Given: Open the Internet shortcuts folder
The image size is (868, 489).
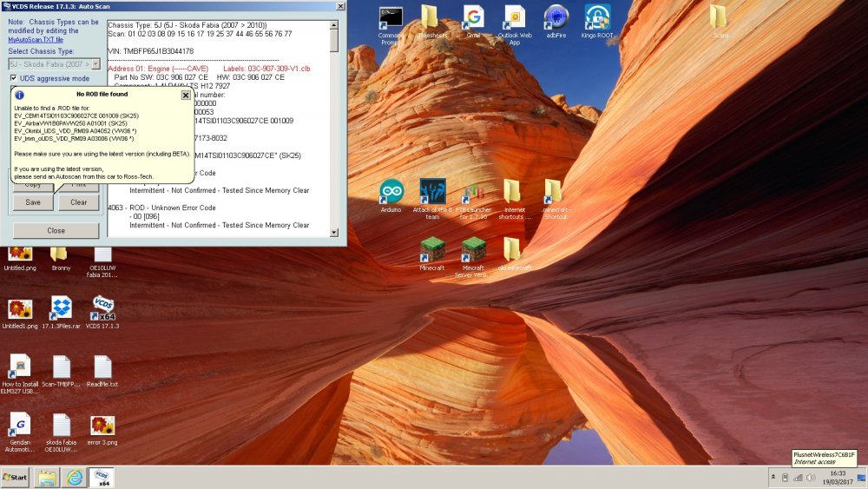Looking at the screenshot, I should (x=514, y=200).
